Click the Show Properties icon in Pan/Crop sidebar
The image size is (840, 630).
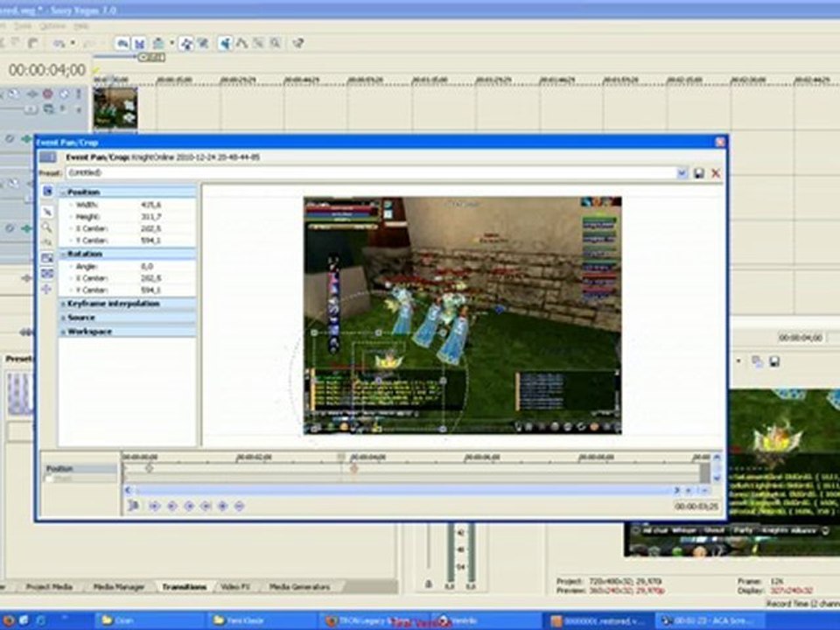(47, 192)
